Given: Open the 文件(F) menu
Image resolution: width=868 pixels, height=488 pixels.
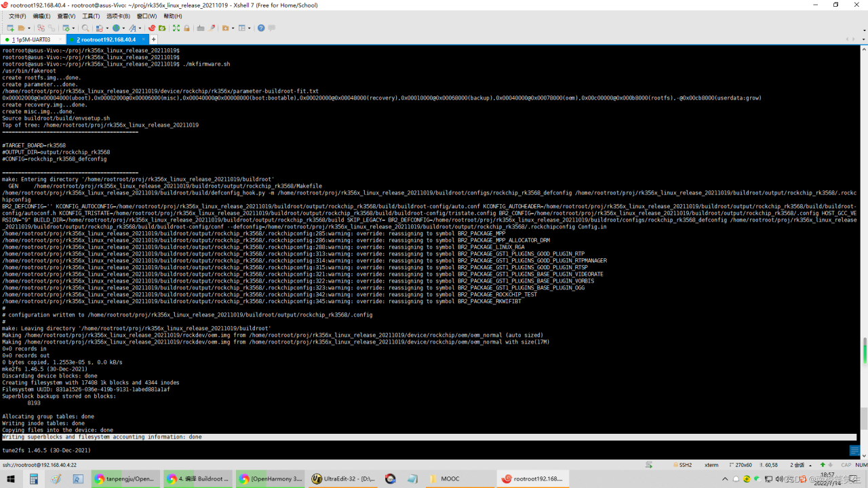Looking at the screenshot, I should click(18, 16).
